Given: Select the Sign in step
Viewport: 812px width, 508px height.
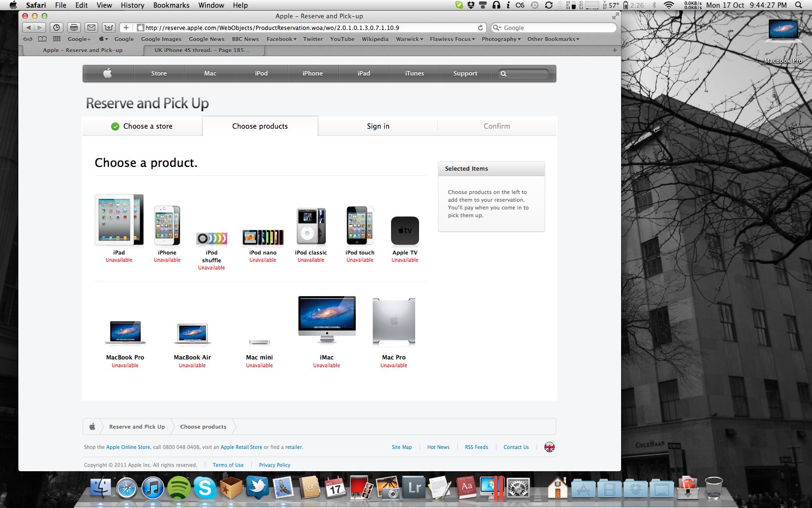Looking at the screenshot, I should [x=378, y=126].
